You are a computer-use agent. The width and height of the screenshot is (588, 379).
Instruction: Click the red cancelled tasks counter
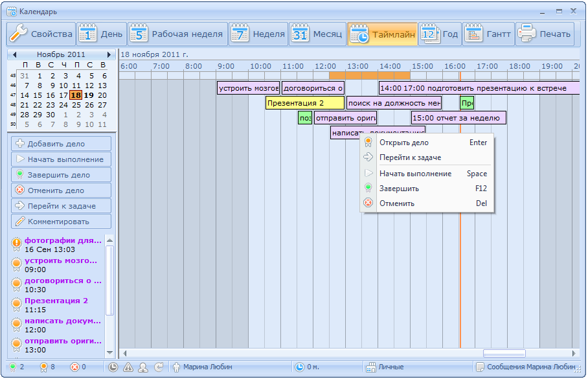click(78, 367)
